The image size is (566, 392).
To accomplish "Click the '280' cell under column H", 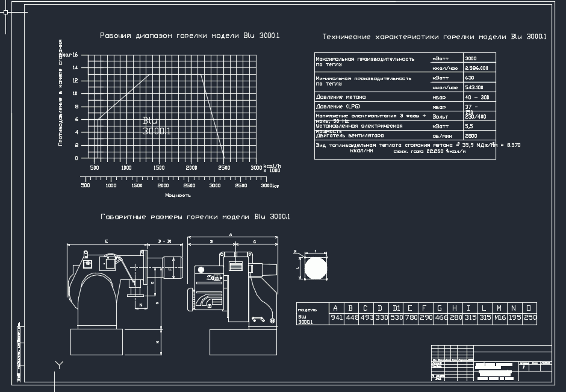I will tap(456, 318).
